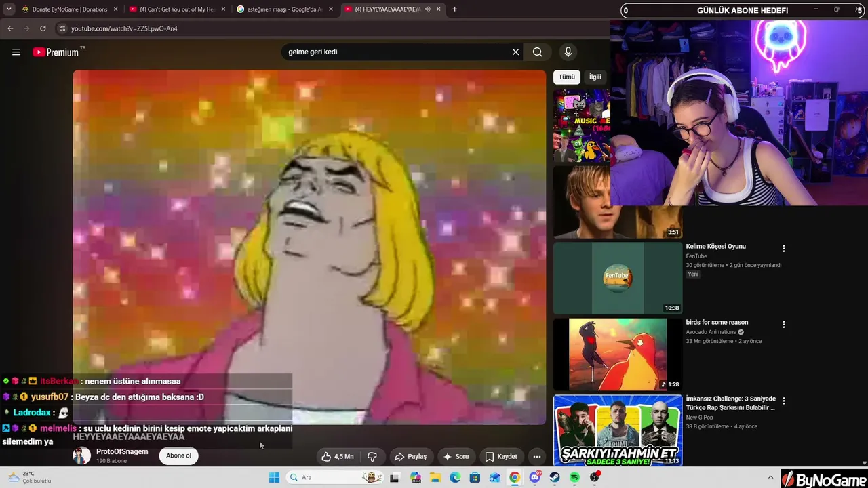Open Windows taskbar search box

(x=335, y=477)
